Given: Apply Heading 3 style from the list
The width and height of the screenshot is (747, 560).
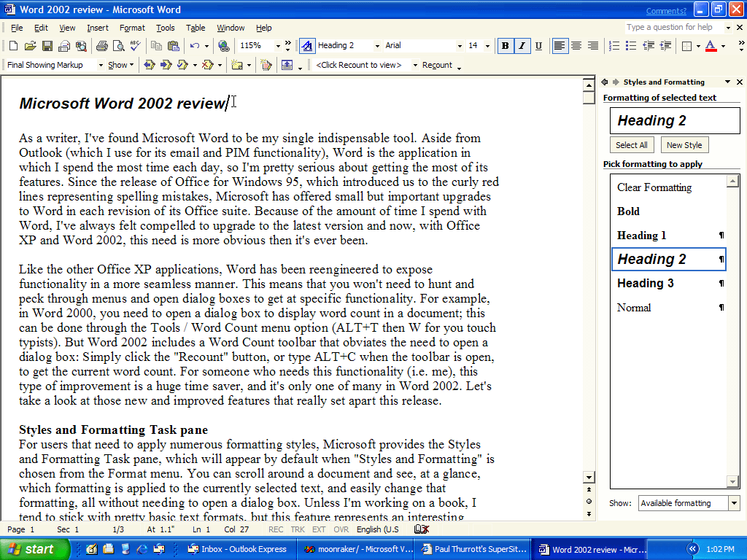Looking at the screenshot, I should 645,284.
